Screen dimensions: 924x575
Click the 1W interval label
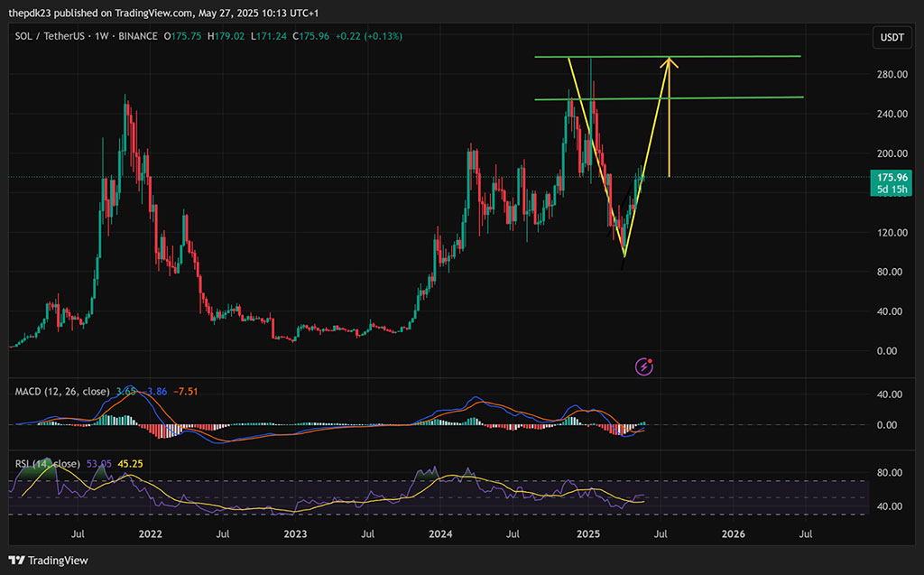(x=102, y=36)
